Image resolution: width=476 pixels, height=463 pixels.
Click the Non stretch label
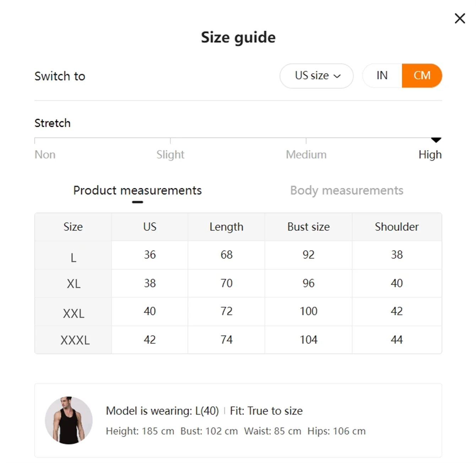45,155
